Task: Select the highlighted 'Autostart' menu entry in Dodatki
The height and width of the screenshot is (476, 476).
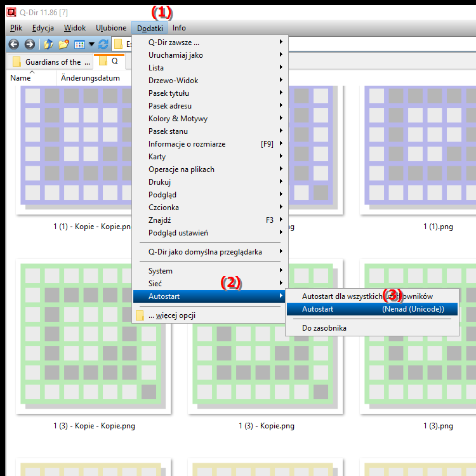Action: [209, 296]
